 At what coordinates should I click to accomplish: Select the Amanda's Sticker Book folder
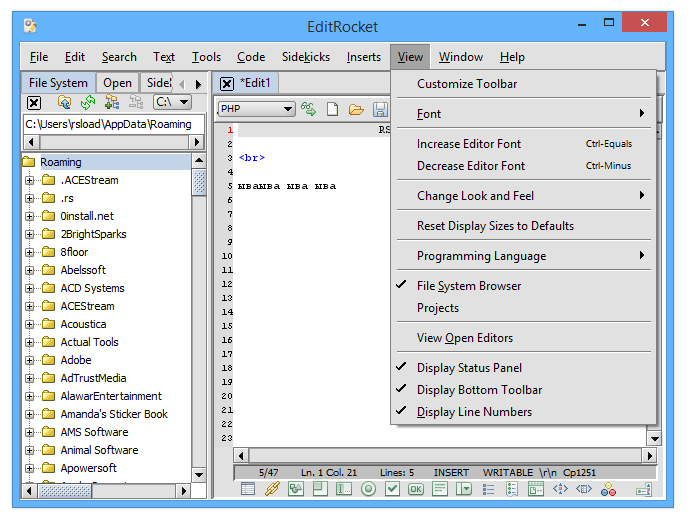pos(114,414)
